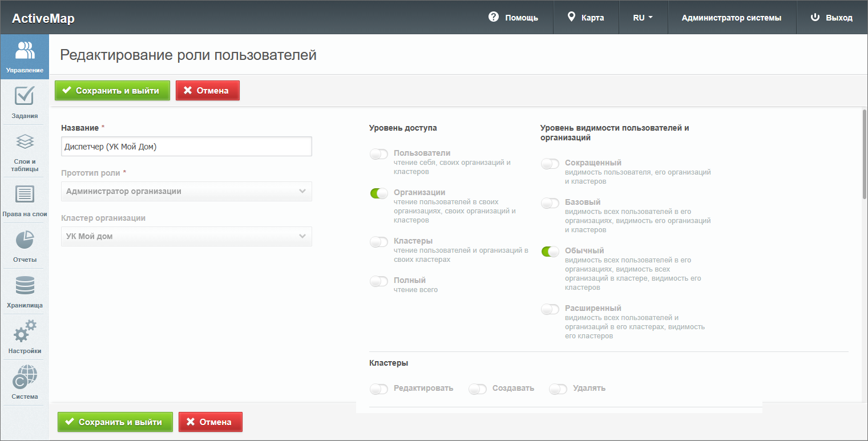Click the top Сохранить и выйти button
868x441 pixels.
coord(112,91)
